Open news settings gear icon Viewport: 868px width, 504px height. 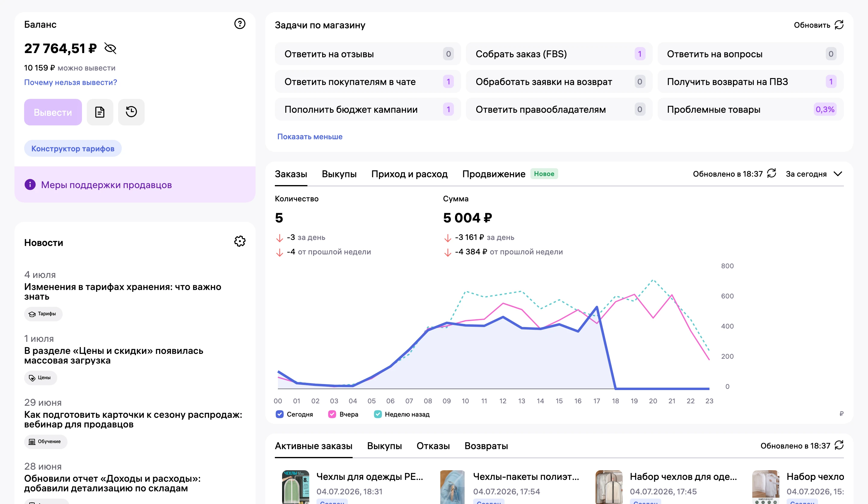tap(240, 241)
